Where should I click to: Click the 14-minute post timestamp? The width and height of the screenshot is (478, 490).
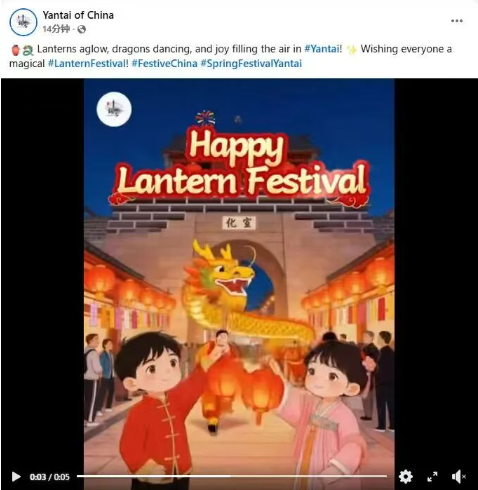point(56,29)
